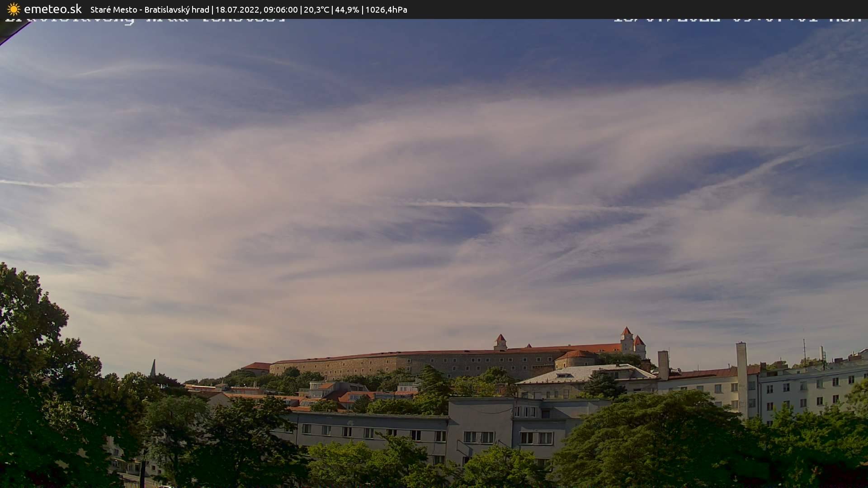The image size is (868, 488).
Task: Click the webcam image to enlarge it
Action: click(434, 253)
